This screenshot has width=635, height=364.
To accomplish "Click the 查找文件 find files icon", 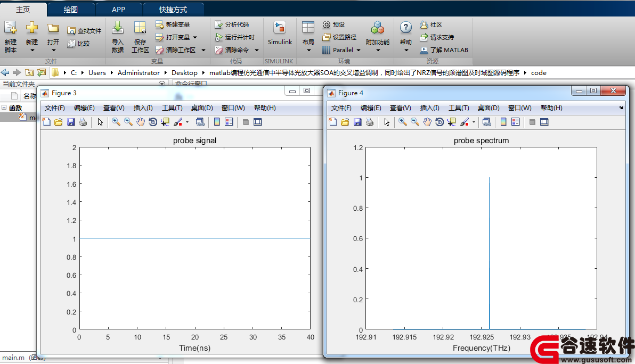I will coord(71,31).
